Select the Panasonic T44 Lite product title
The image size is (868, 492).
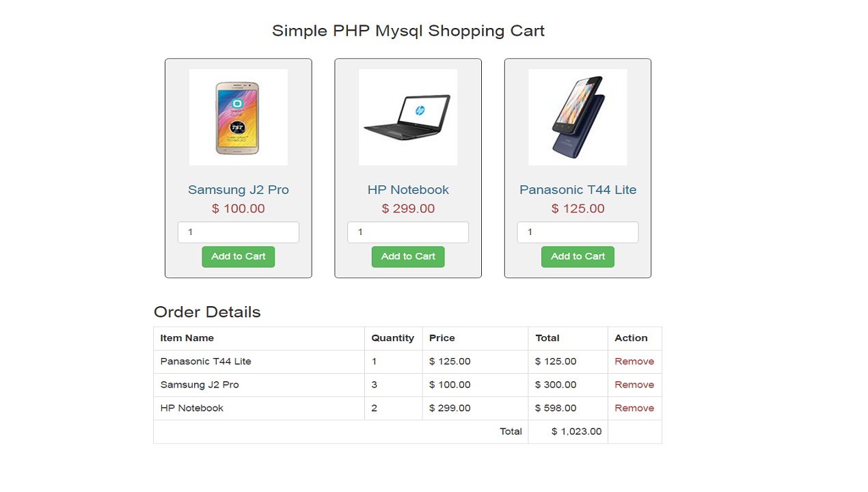(x=578, y=189)
